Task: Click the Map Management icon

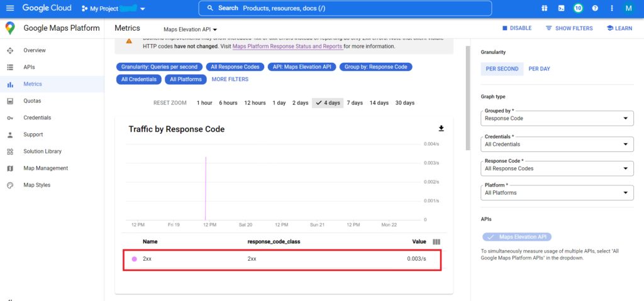Action: tap(10, 168)
